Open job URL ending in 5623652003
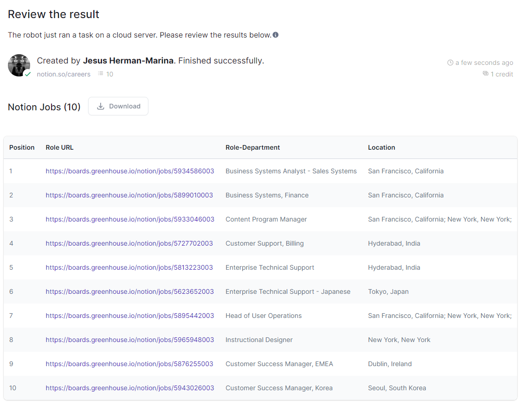Viewport: 532px width, 412px height. coord(130,292)
